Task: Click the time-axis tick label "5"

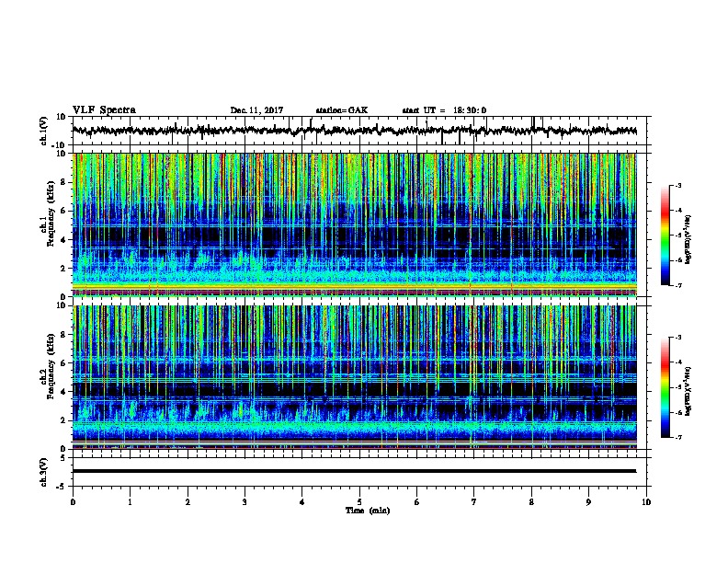Action: pyautogui.click(x=359, y=502)
